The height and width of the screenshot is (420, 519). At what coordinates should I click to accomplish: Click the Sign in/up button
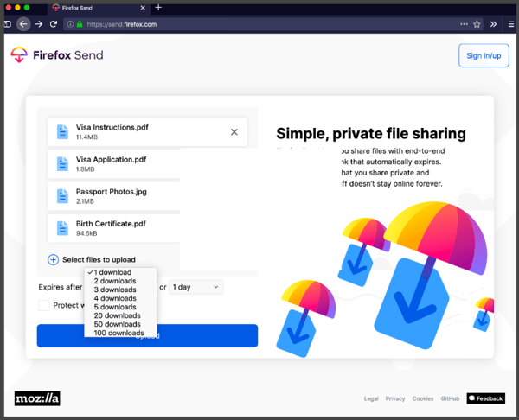tap(484, 55)
